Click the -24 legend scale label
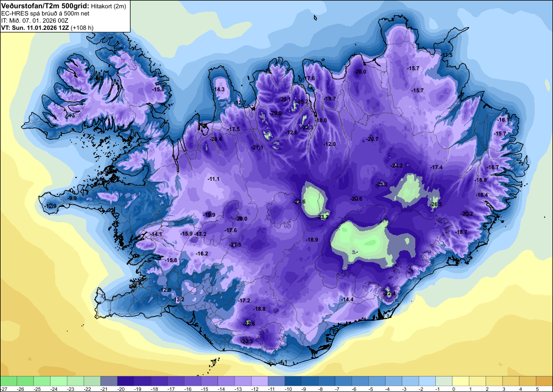Screen dimensions: 553x392 pyautogui.click(x=54, y=389)
